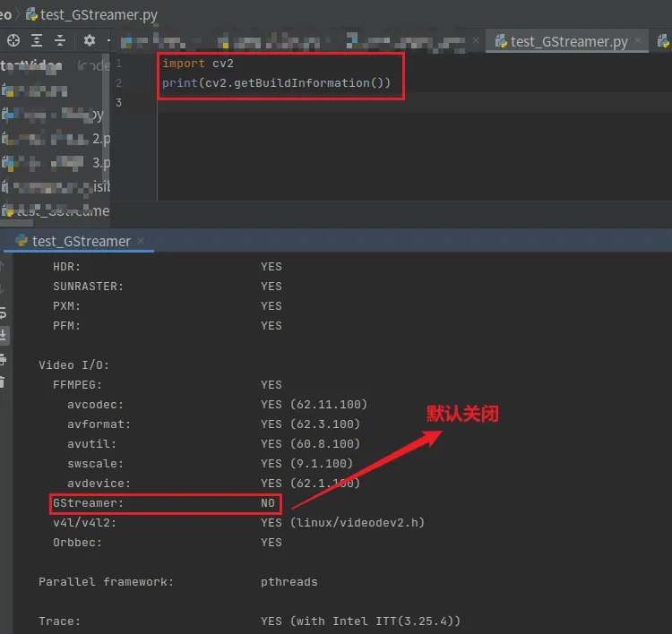Close the test_GStreamer.py editor tab
The height and width of the screenshot is (634, 672).
(x=638, y=40)
